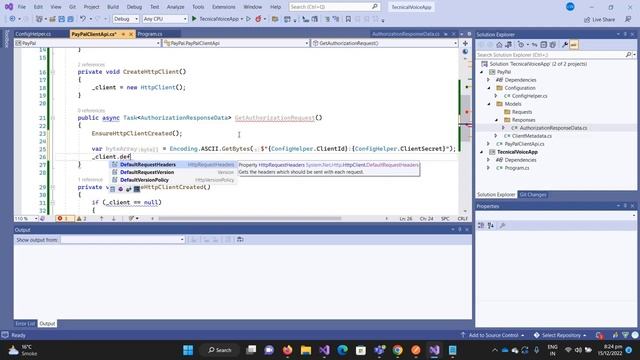640x360 pixels.
Task: Click the Hot Reload flame icon
Action: coord(258,19)
